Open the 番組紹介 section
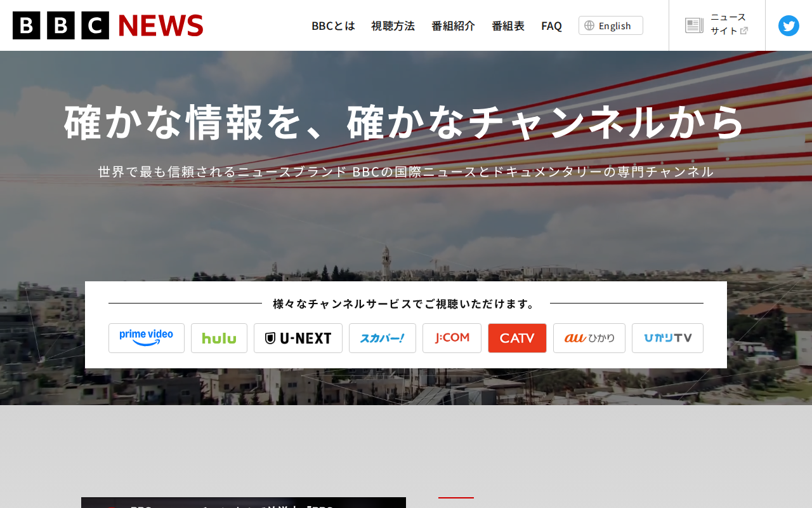 point(453,25)
